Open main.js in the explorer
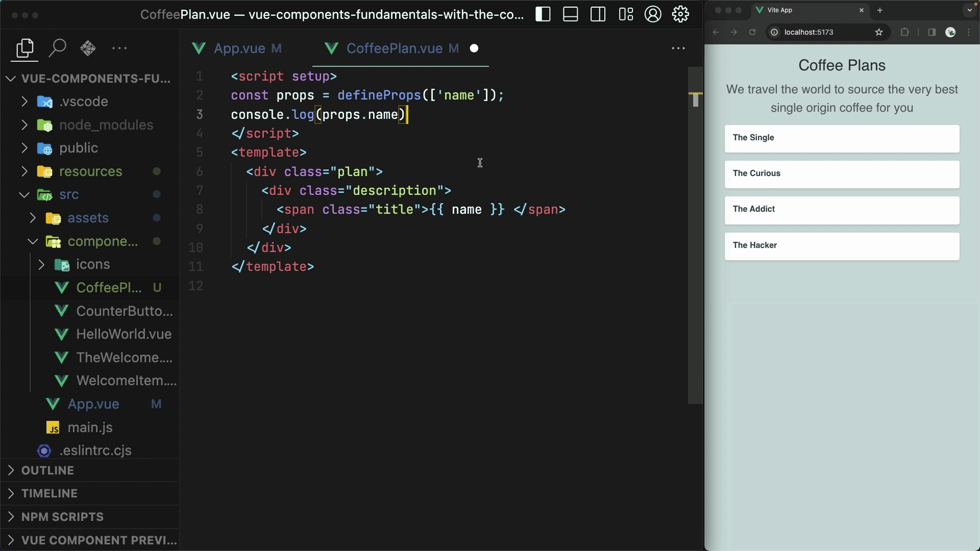Screen dimensions: 980x551 (90, 428)
